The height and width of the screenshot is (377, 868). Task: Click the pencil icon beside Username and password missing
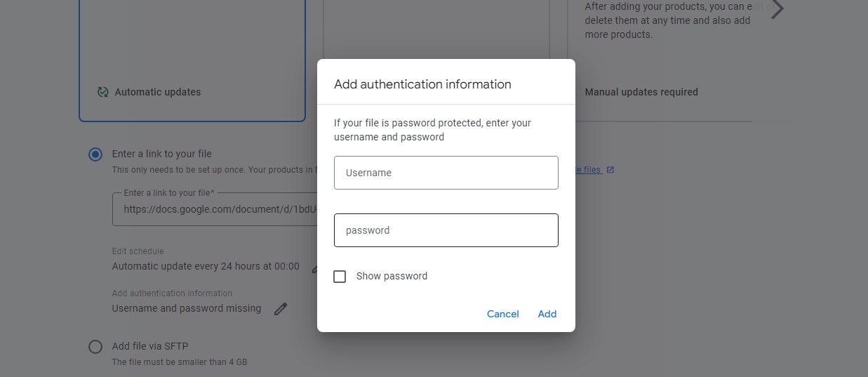[x=281, y=308]
